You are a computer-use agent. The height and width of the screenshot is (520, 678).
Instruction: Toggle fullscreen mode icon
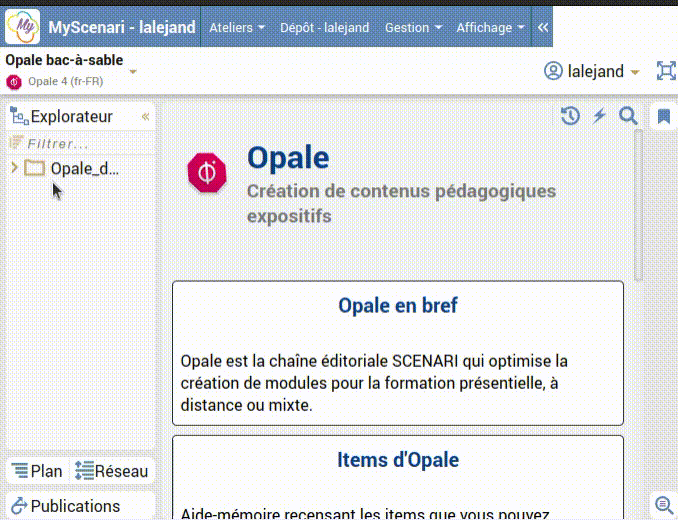[666, 71]
